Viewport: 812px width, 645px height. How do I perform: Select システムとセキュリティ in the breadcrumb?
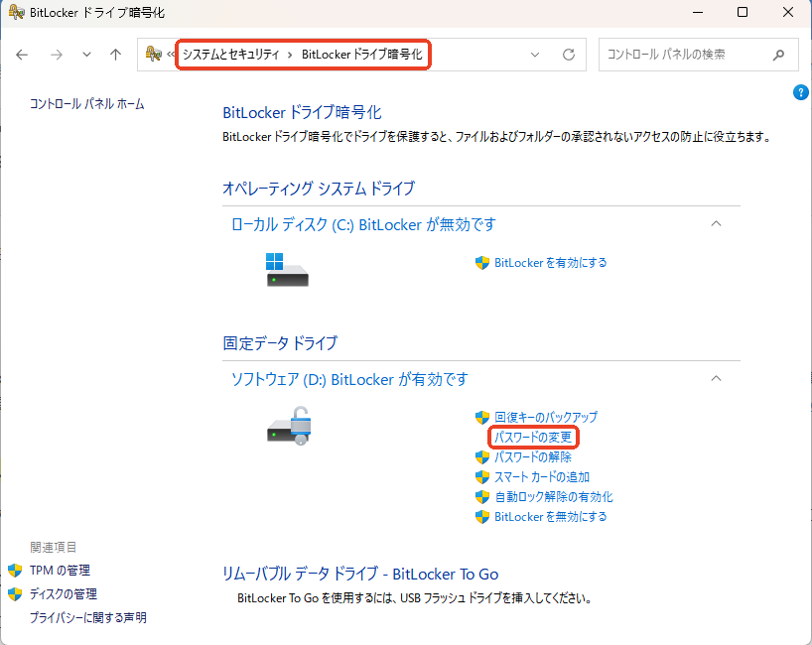pos(230,55)
